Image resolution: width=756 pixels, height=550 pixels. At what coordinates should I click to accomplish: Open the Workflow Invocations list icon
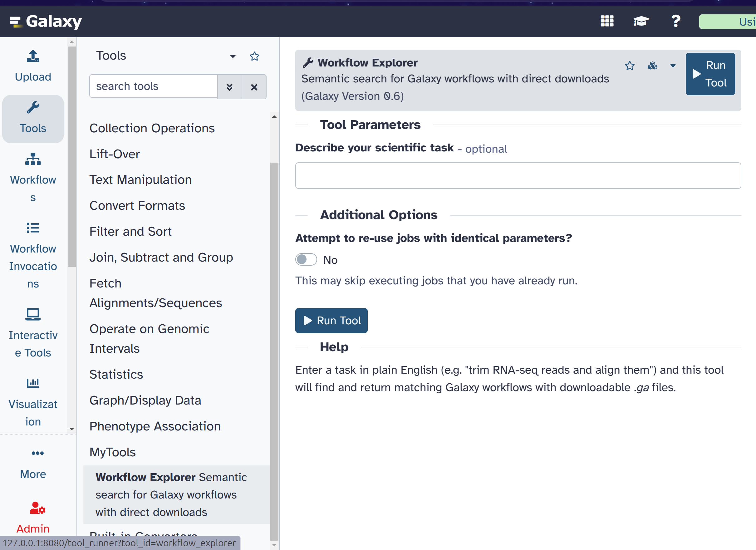[x=33, y=228]
